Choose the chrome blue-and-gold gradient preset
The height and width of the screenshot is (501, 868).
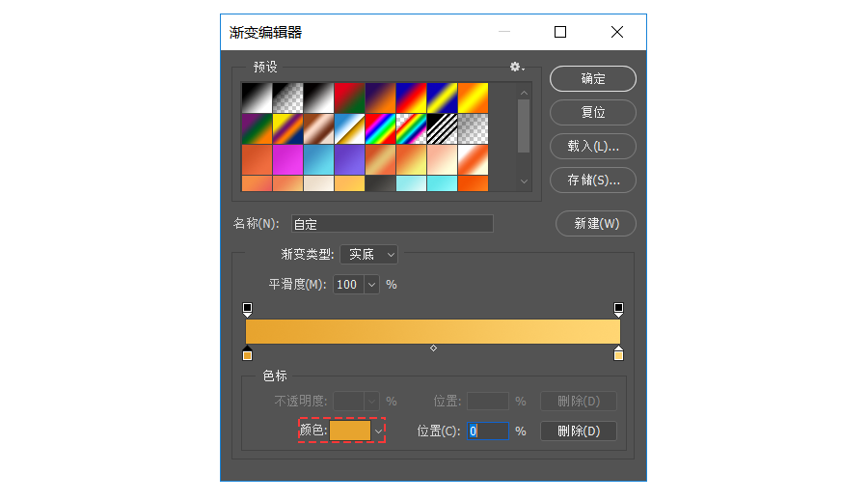click(349, 128)
